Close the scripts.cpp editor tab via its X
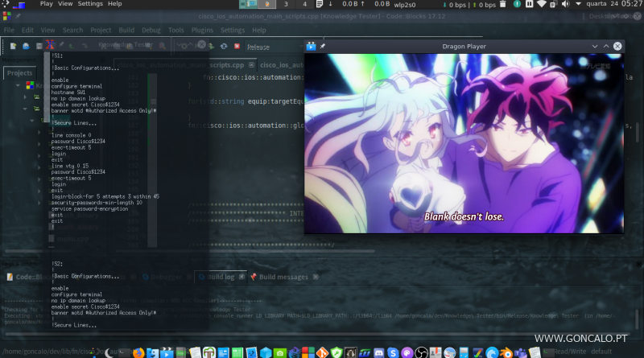Screen dimensions: 644x358 click(x=251, y=64)
